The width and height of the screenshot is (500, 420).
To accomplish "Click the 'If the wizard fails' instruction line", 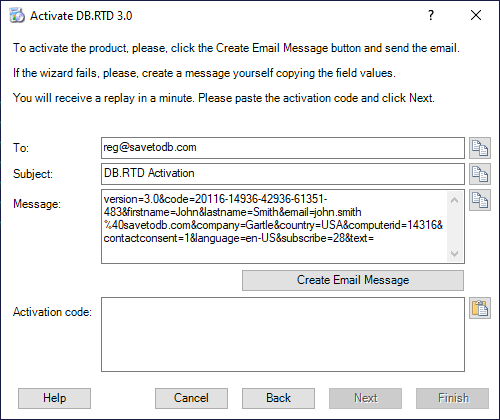I will [204, 73].
